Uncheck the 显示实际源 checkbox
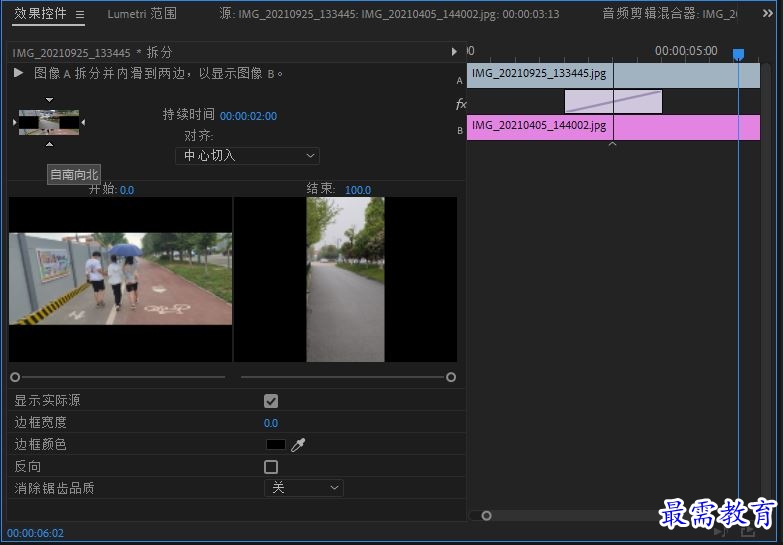 pos(271,401)
